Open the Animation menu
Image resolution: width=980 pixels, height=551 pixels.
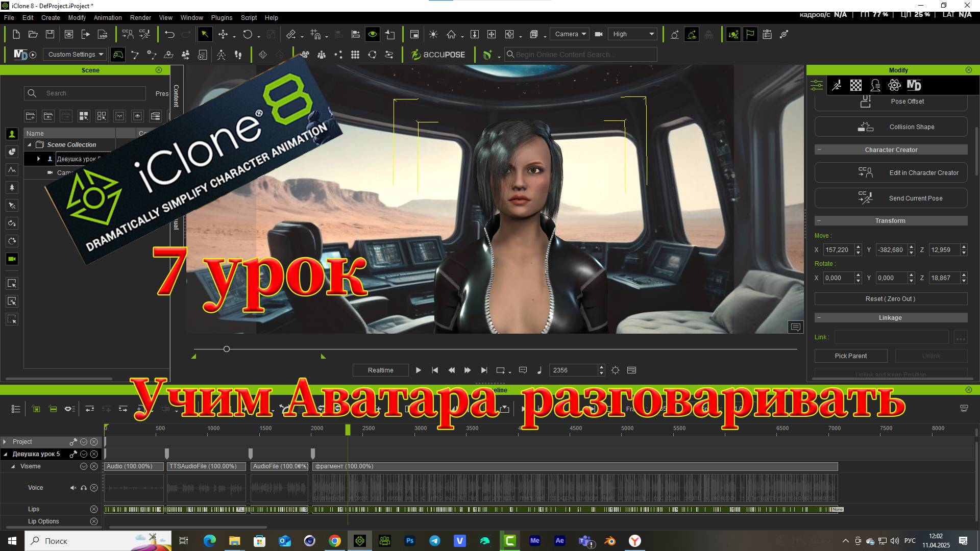[108, 17]
